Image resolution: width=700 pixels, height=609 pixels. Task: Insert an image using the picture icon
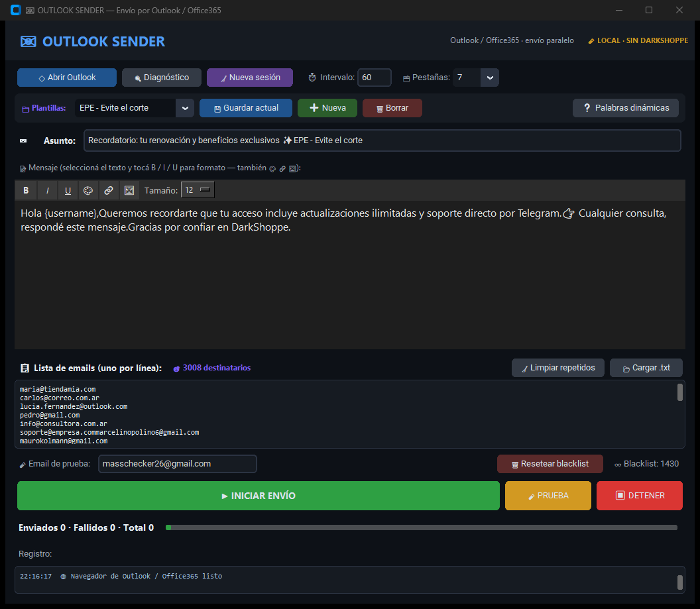click(x=129, y=190)
